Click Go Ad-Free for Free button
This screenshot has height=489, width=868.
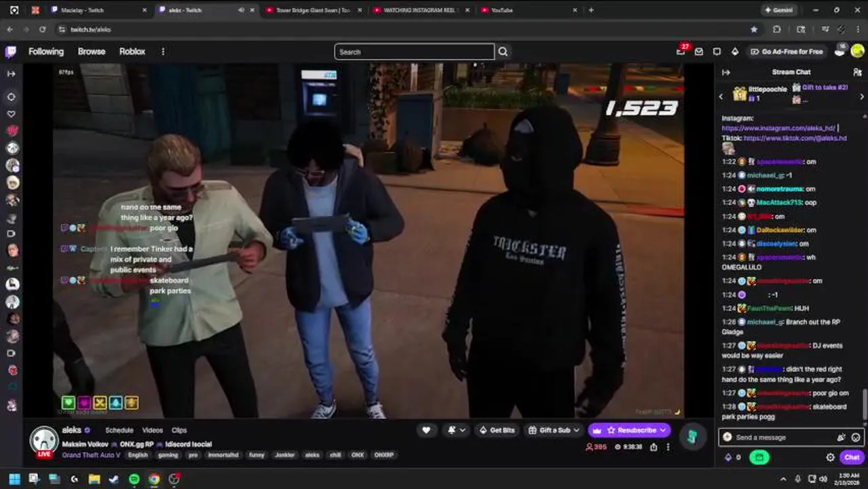(787, 52)
